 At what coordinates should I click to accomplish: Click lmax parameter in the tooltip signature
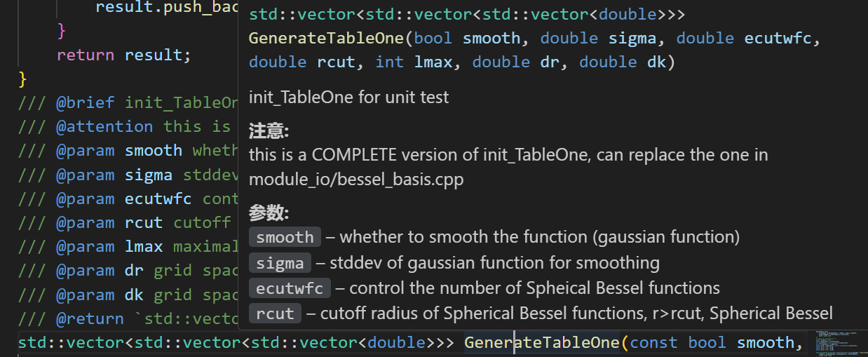(x=433, y=62)
